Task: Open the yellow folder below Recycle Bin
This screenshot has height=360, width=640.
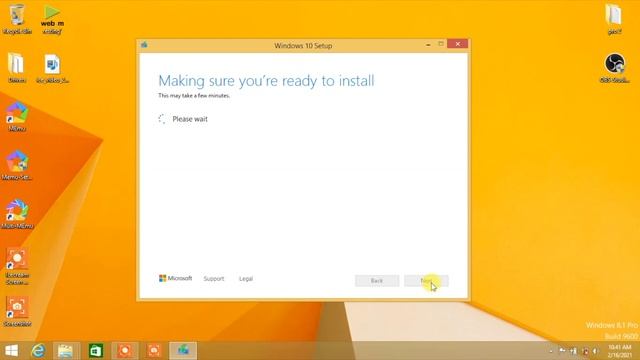Action: (16, 68)
